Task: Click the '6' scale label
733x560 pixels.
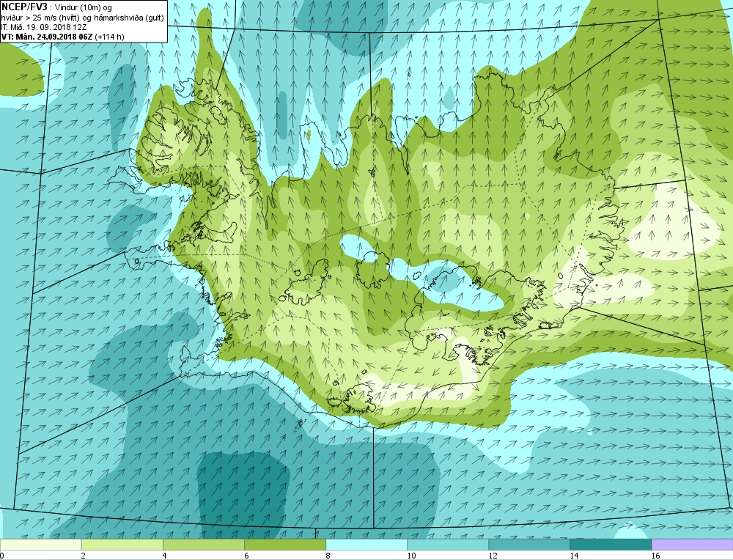Action: (246, 556)
